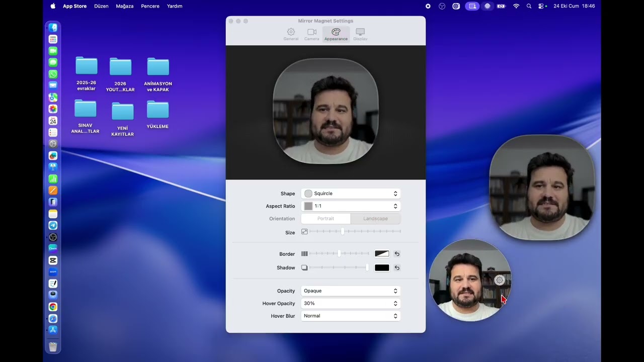Open System Settings from the dock

pyautogui.click(x=53, y=144)
